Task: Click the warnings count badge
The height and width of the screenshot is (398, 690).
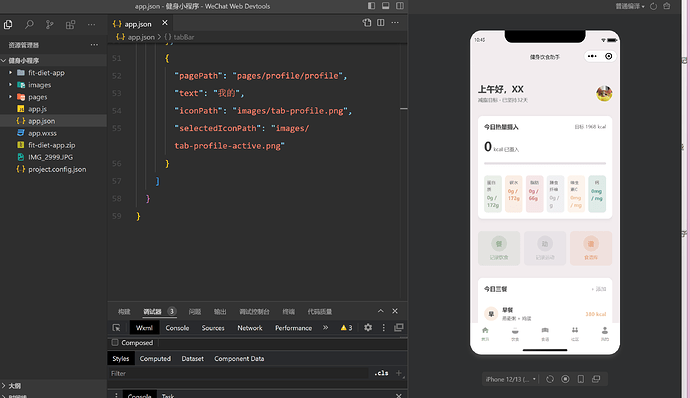Action: point(346,328)
